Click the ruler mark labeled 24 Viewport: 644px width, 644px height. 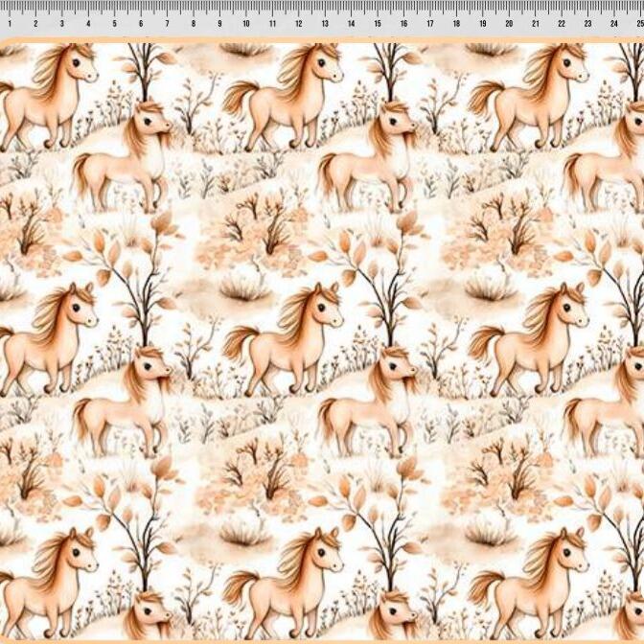[614, 24]
